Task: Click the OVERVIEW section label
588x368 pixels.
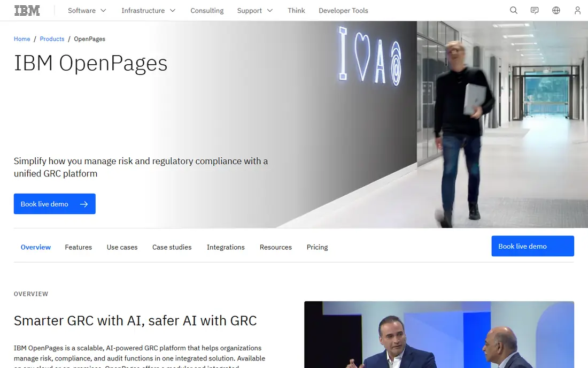Action: click(31, 294)
